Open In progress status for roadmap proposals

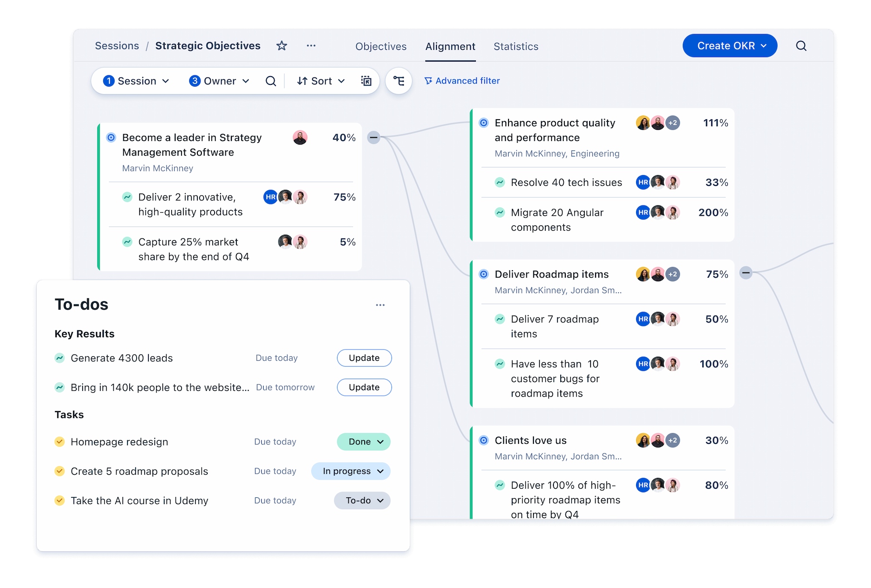[351, 471]
